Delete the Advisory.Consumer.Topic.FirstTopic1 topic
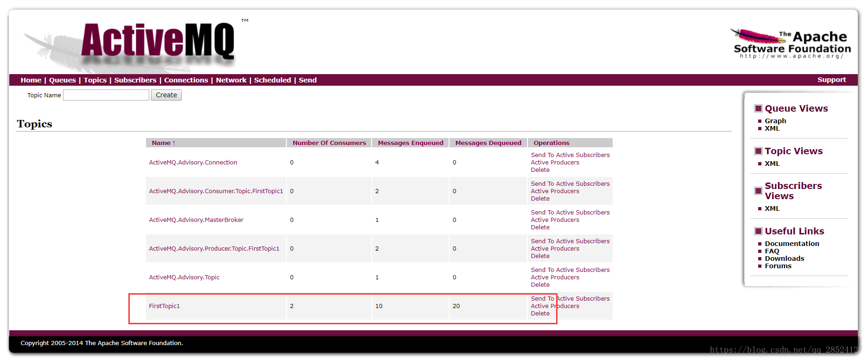This screenshot has width=868, height=359. pos(540,198)
